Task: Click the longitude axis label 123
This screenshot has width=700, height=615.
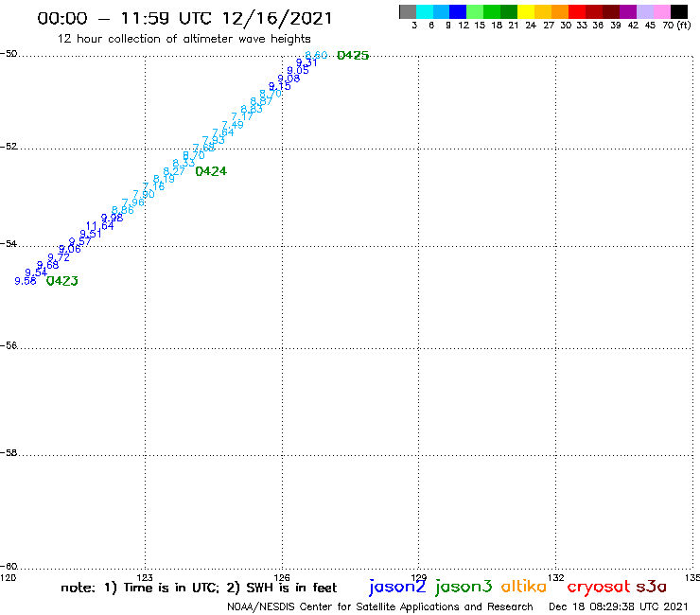Action: pyautogui.click(x=145, y=578)
